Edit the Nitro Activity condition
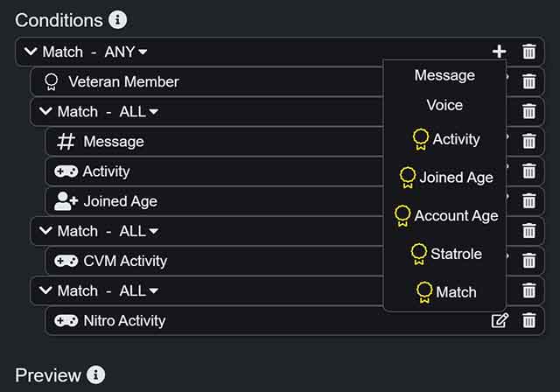 500,320
